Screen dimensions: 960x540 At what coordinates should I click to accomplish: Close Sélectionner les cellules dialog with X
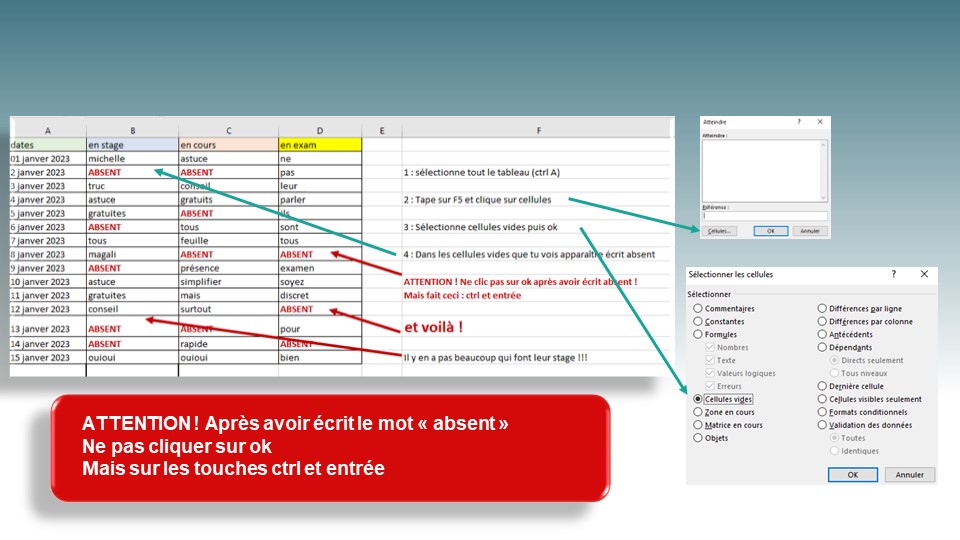[x=924, y=274]
